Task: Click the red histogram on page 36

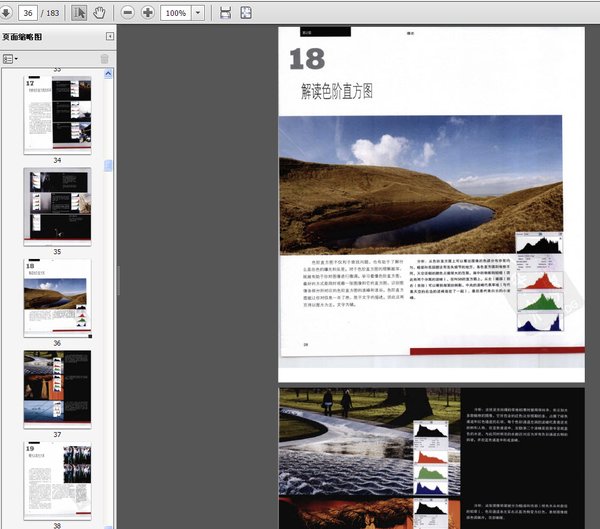Action: coord(540,280)
